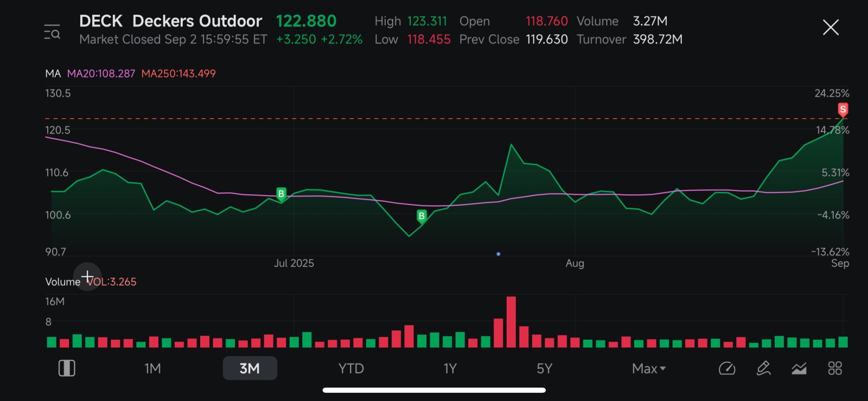Close the DECK chart view
This screenshot has width=868, height=401.
(831, 27)
